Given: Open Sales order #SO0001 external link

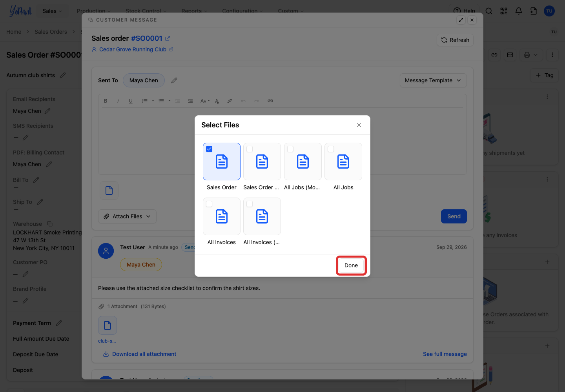Looking at the screenshot, I should 168,38.
